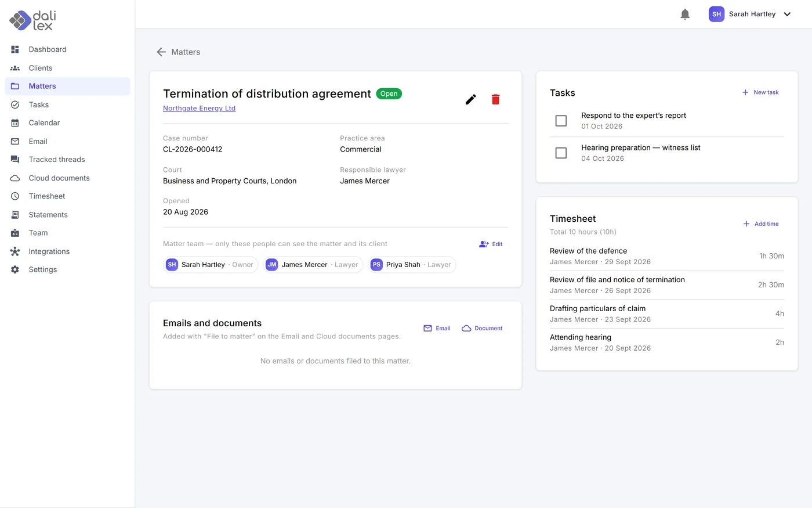
Task: Open the Clients people icon
Action: point(15,68)
